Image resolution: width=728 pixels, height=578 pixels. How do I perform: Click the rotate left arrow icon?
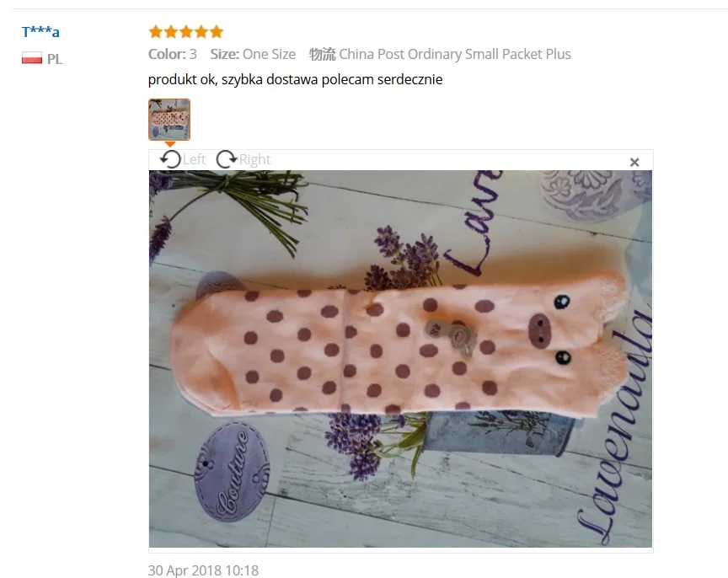click(170, 159)
